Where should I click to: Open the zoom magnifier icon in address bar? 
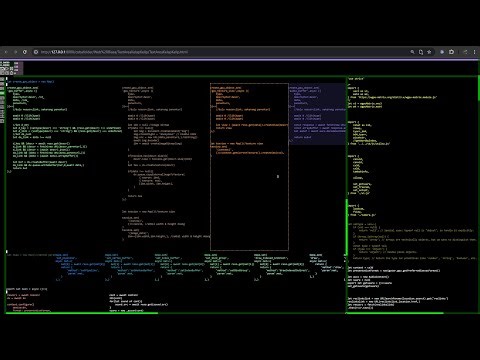[412, 52]
